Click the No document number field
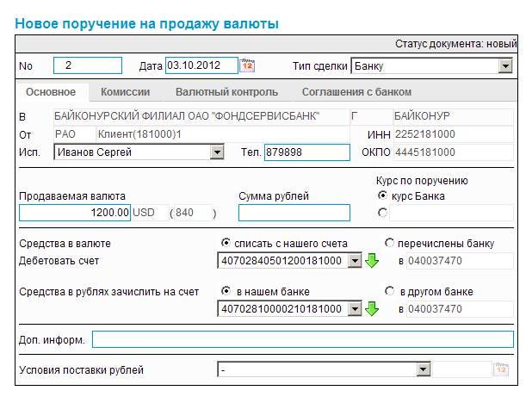This screenshot has height=403, width=532. [x=88, y=65]
